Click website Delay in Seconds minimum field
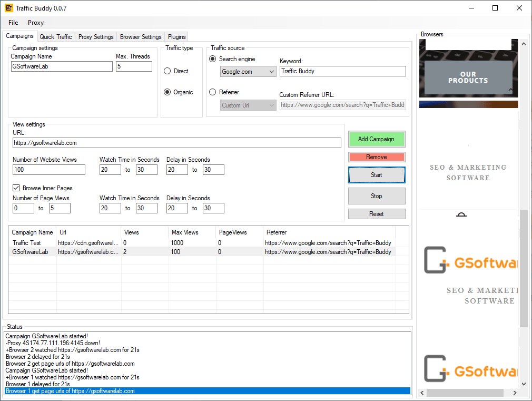 (x=177, y=170)
